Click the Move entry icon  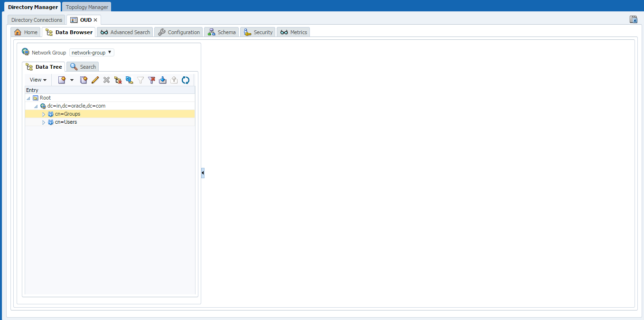coord(129,80)
